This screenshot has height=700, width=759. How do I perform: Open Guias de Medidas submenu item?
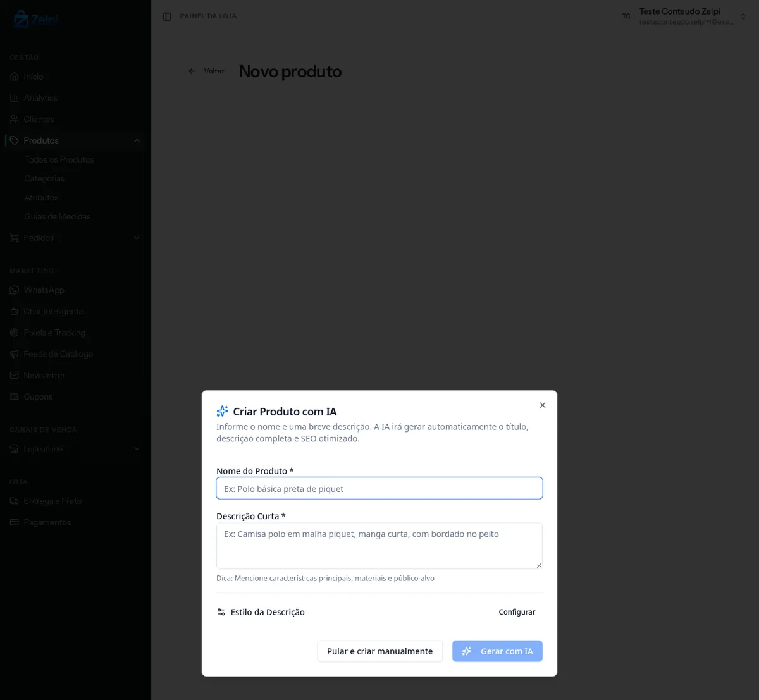pos(58,216)
